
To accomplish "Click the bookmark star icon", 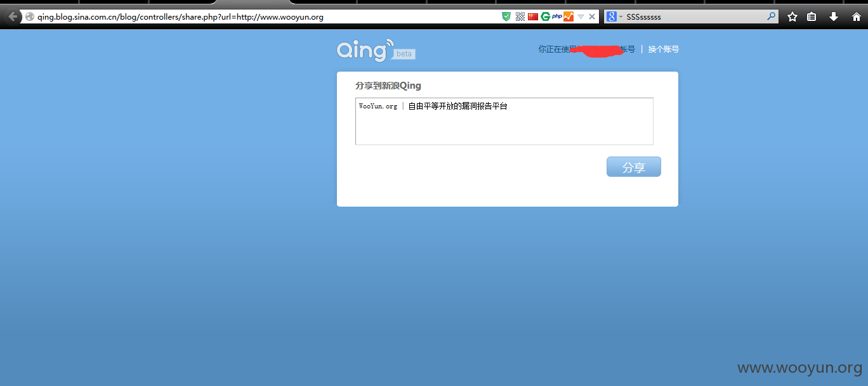I will tap(792, 17).
